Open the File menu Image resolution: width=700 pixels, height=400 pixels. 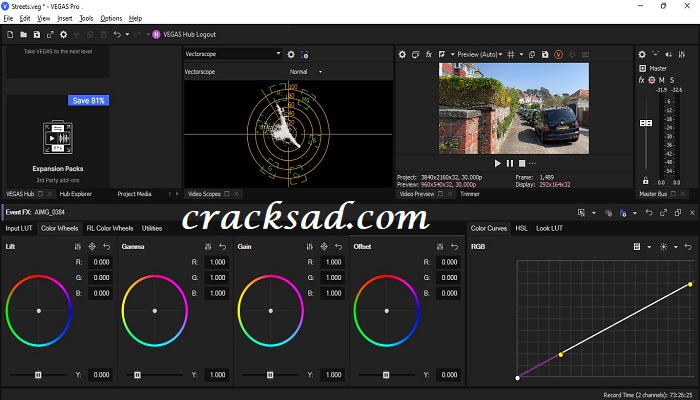(8, 18)
